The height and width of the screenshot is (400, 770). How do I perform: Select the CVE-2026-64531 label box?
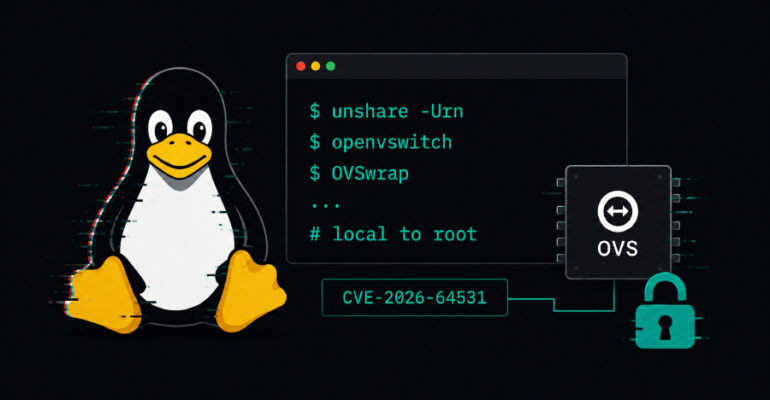click(x=414, y=297)
